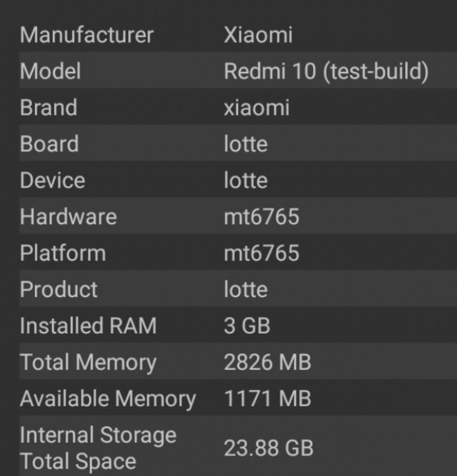The width and height of the screenshot is (457, 476).
Task: Click the Board row label
Action: (x=50, y=144)
